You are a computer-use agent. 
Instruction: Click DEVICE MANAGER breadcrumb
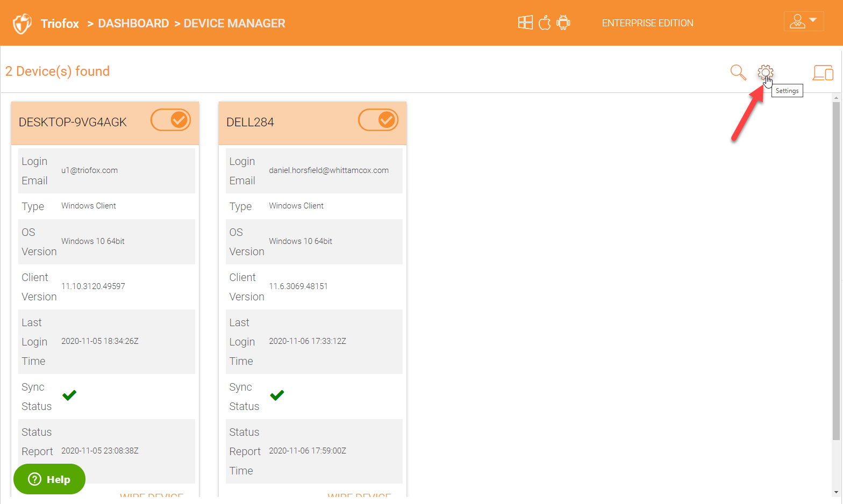point(234,24)
